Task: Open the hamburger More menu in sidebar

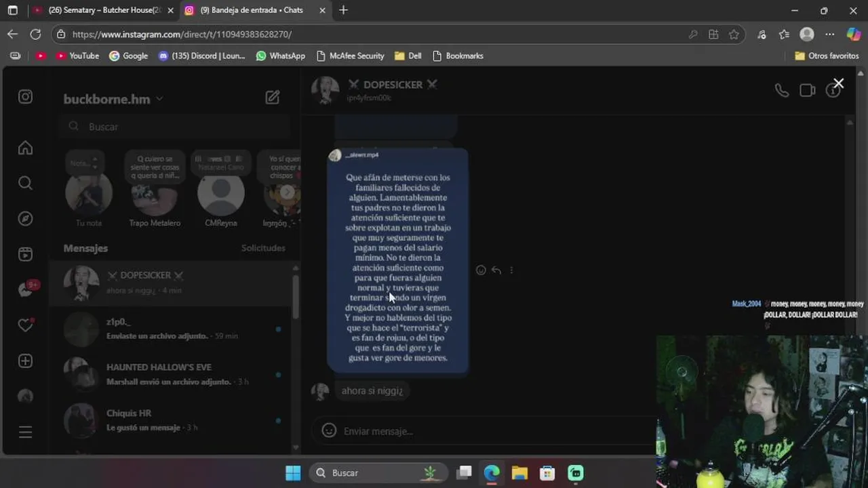Action: coord(25,432)
